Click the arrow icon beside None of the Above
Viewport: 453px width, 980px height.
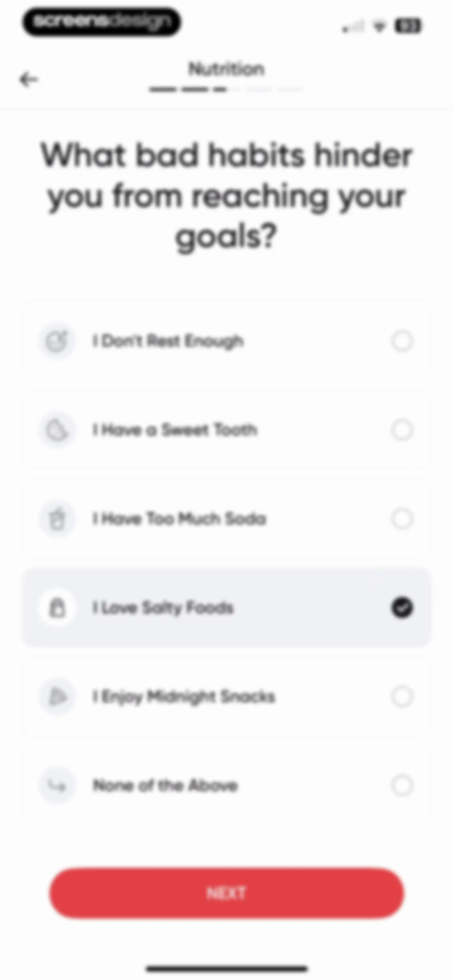57,785
